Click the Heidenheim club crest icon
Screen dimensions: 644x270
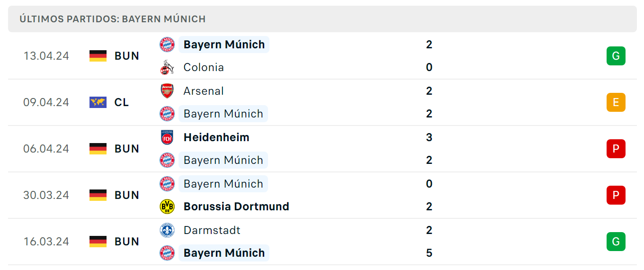pos(167,137)
